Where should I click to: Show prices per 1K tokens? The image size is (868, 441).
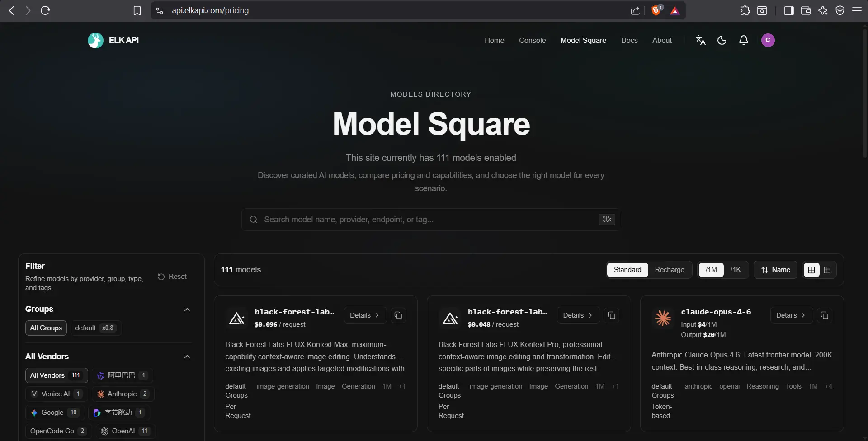pyautogui.click(x=736, y=270)
